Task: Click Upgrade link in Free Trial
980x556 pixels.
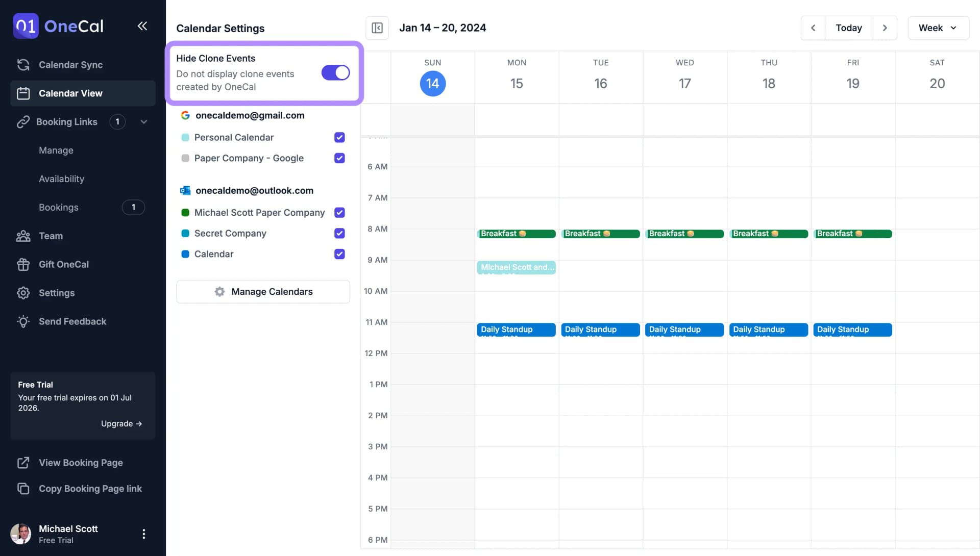Action: click(x=121, y=424)
